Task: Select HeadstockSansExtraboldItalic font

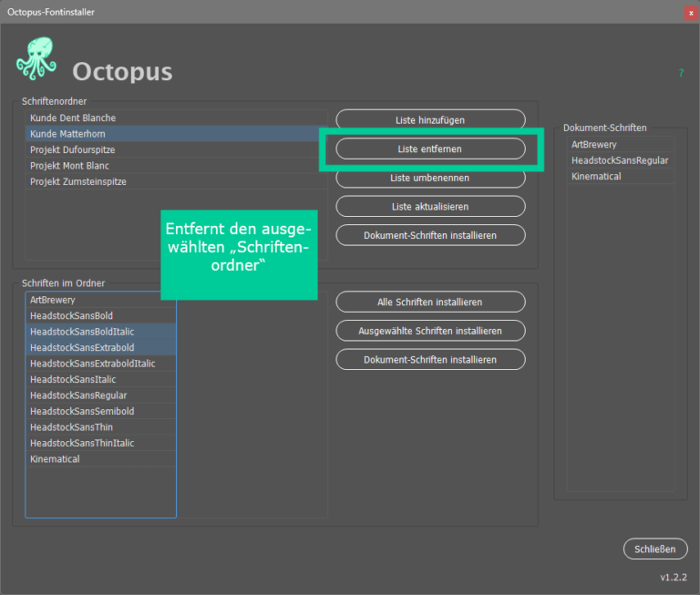Action: (x=101, y=364)
